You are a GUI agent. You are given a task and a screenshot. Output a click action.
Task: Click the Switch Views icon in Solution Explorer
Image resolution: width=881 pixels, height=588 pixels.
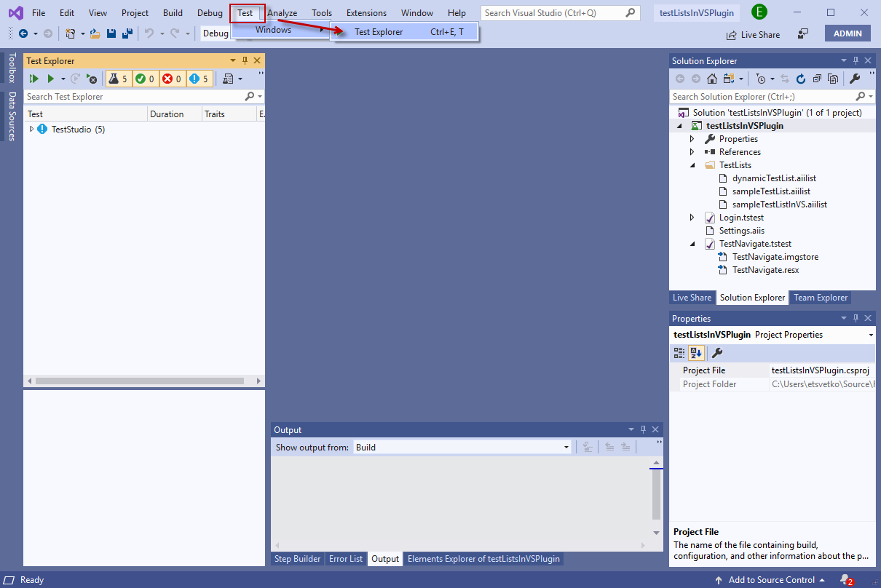729,79
